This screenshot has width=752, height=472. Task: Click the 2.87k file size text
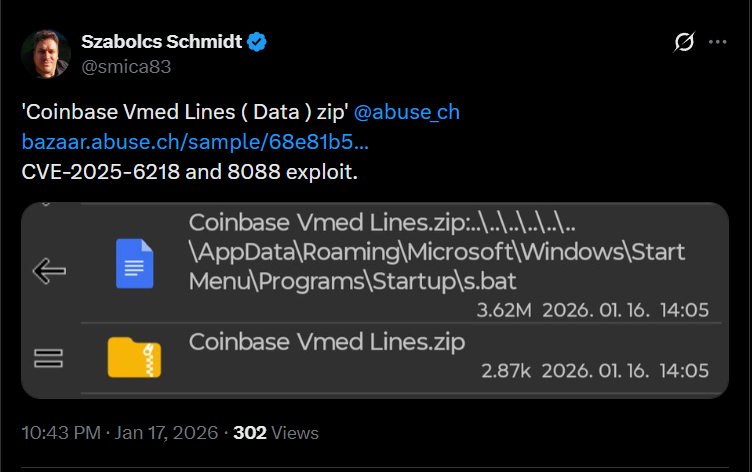[x=506, y=371]
